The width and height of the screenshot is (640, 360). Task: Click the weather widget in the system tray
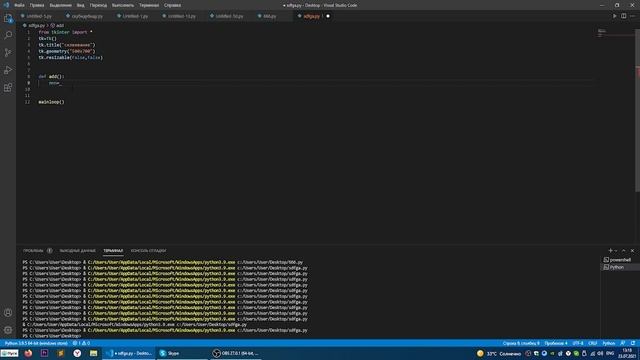(x=499, y=353)
